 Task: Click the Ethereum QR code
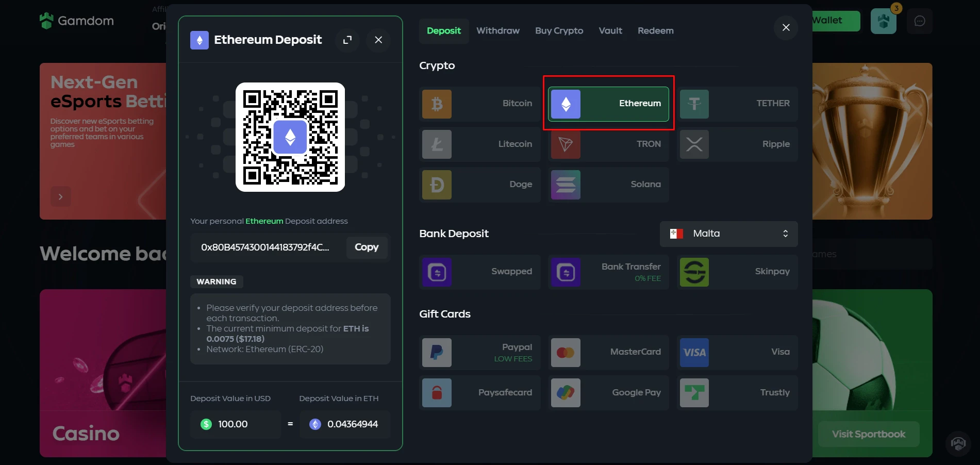(x=290, y=137)
